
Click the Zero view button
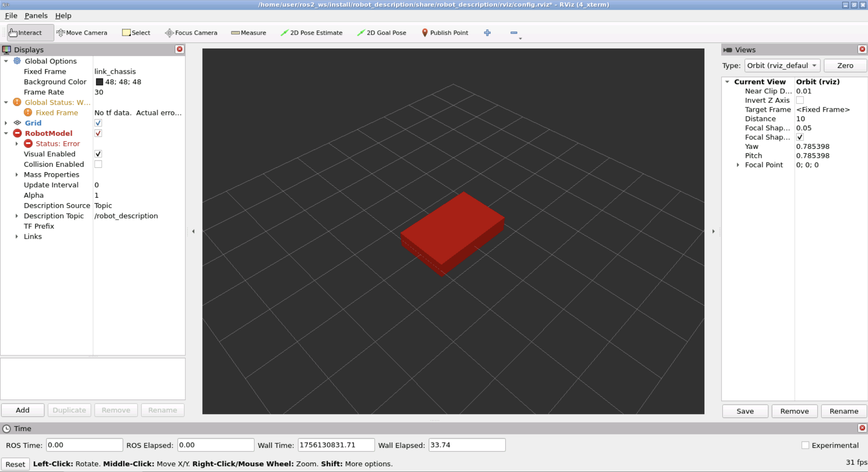click(x=845, y=66)
